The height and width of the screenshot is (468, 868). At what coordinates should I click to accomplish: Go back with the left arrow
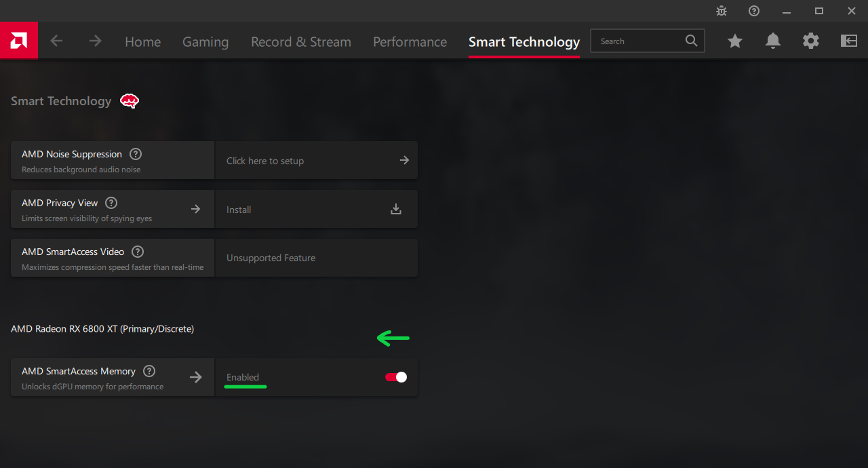[x=56, y=41]
